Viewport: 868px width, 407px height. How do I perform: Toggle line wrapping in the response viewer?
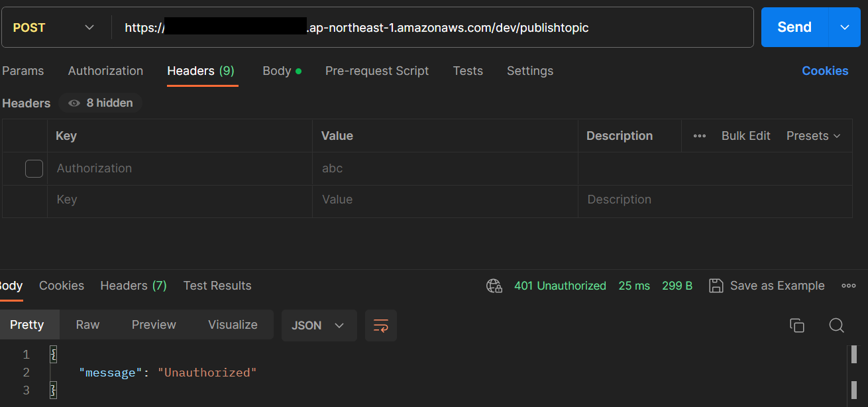point(381,325)
